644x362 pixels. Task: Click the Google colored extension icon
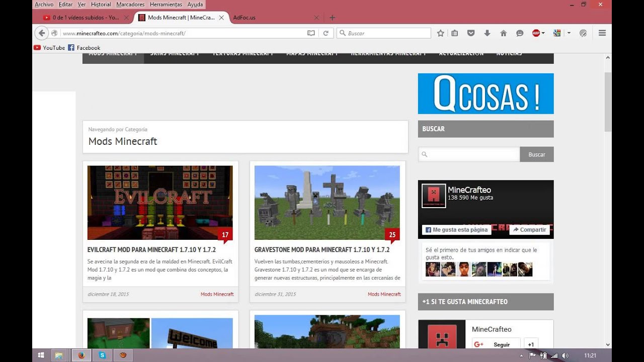(557, 33)
